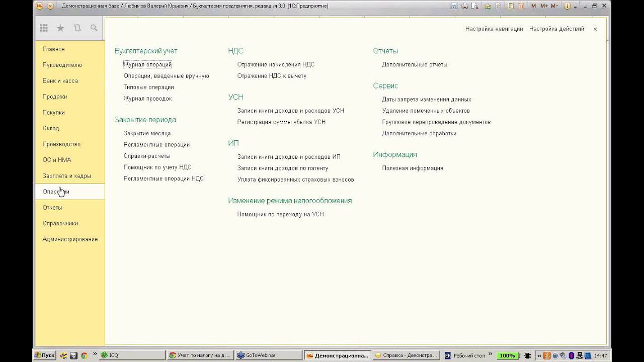The height and width of the screenshot is (362, 644).
Task: Open Групповое перепроведение документов
Action: 436,122
